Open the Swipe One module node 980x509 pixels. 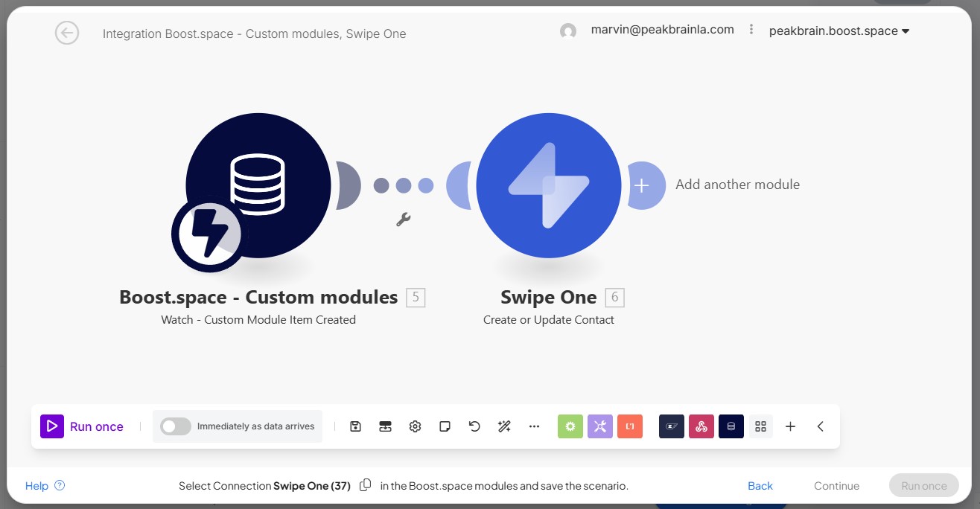coord(549,185)
